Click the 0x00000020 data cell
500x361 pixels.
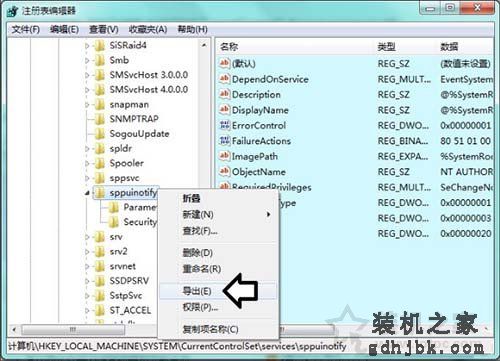[x=466, y=233]
